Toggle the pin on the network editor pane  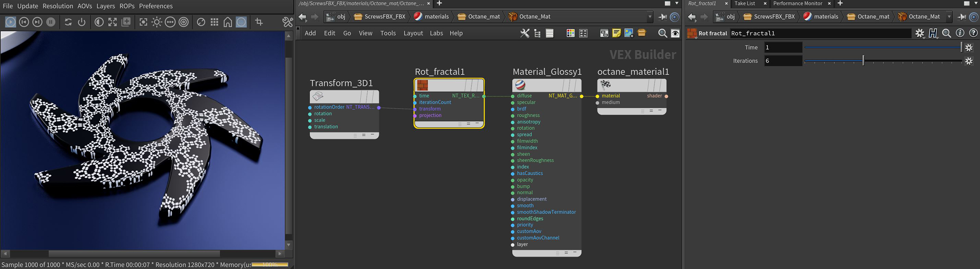[x=662, y=17]
